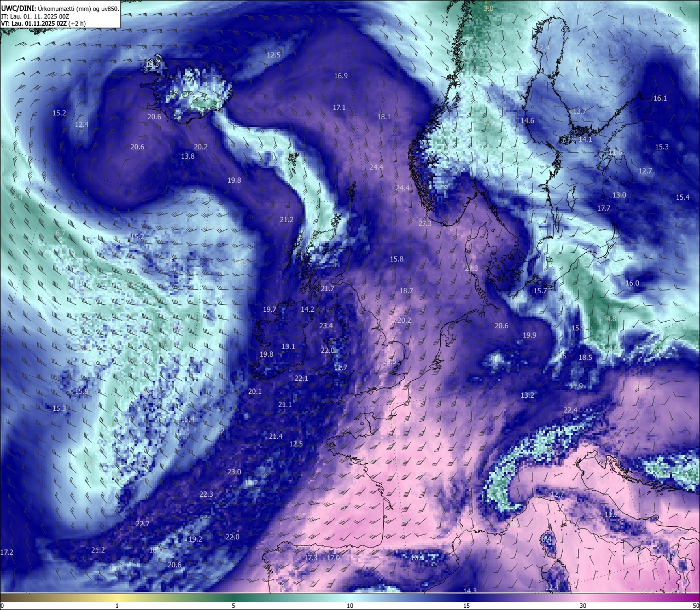
Task: Click the 17.3 value over Spain
Action: (311, 557)
